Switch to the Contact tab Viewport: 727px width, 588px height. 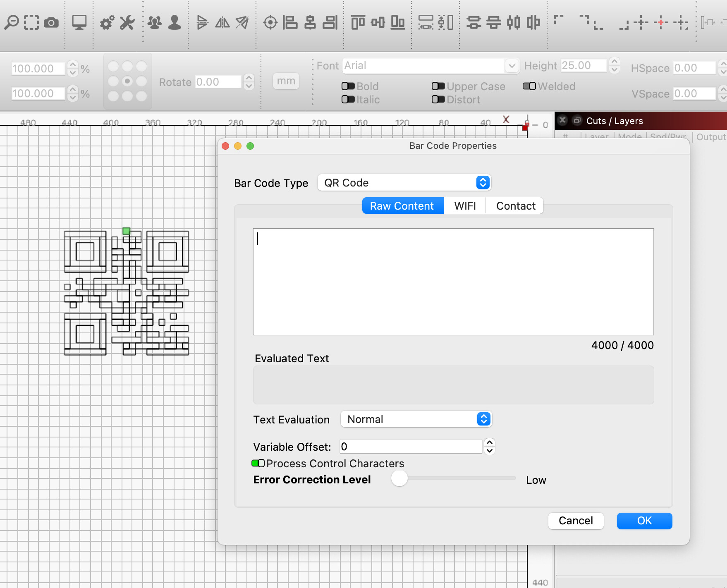[515, 206]
